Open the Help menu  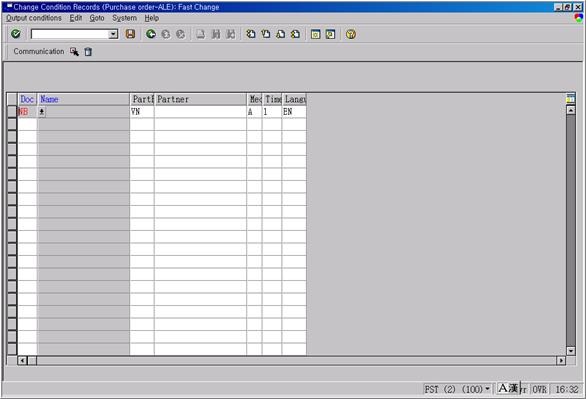point(152,18)
